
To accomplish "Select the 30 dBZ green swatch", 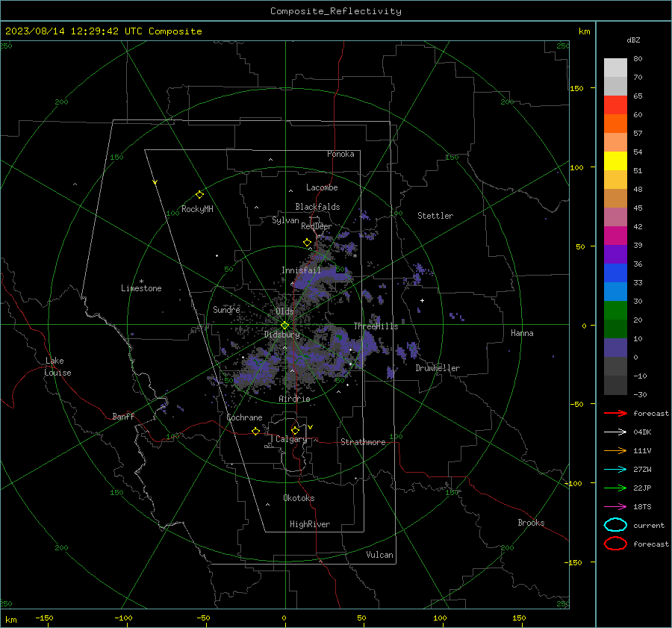I will (615, 310).
